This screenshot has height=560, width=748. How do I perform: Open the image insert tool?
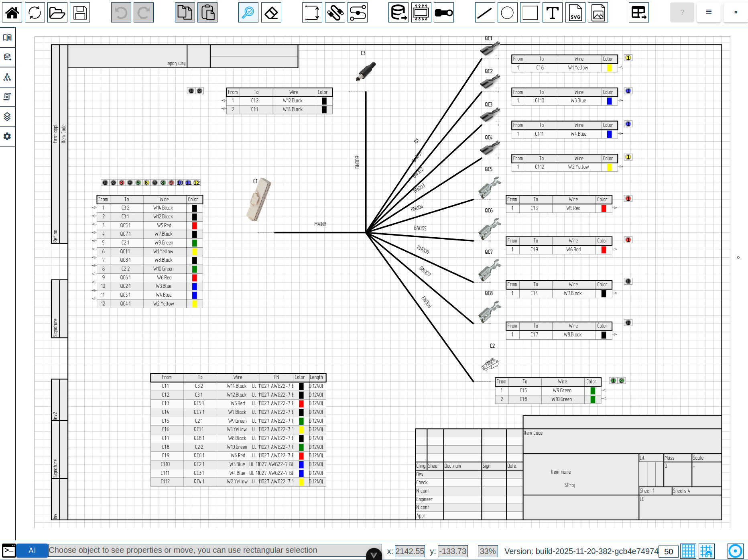pyautogui.click(x=598, y=12)
